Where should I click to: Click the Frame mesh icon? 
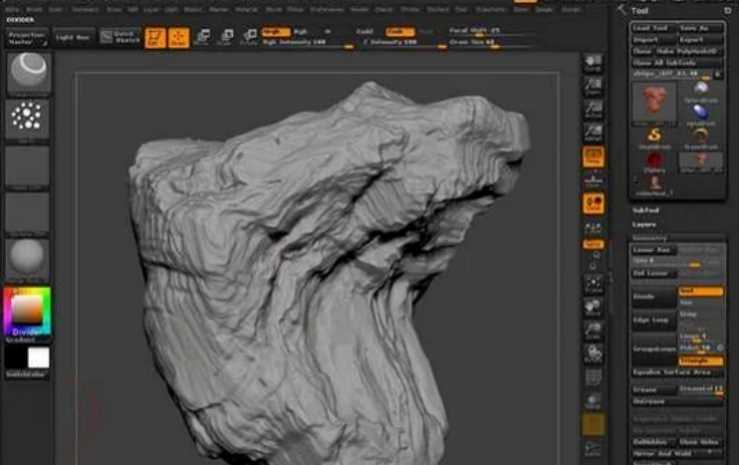coord(593,284)
